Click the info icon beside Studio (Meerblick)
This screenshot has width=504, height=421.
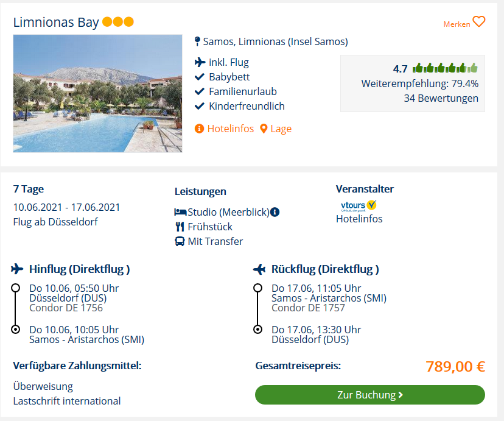point(275,212)
